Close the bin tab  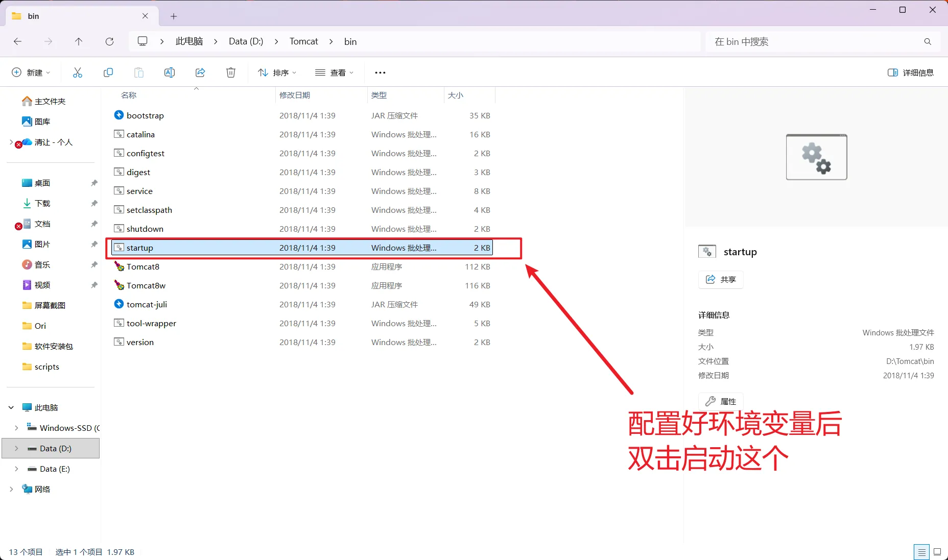145,16
